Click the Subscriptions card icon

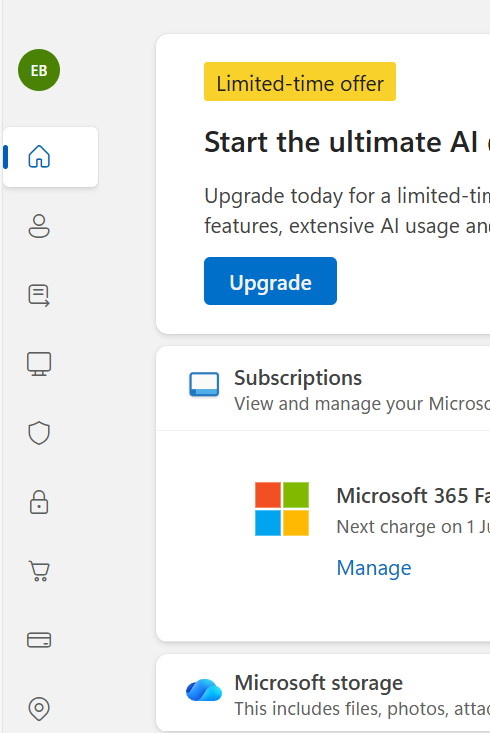click(x=204, y=384)
